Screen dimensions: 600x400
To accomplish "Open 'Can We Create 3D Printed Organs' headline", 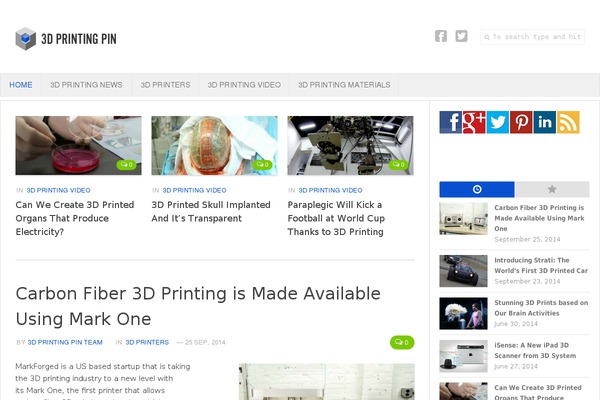I will [x=75, y=218].
